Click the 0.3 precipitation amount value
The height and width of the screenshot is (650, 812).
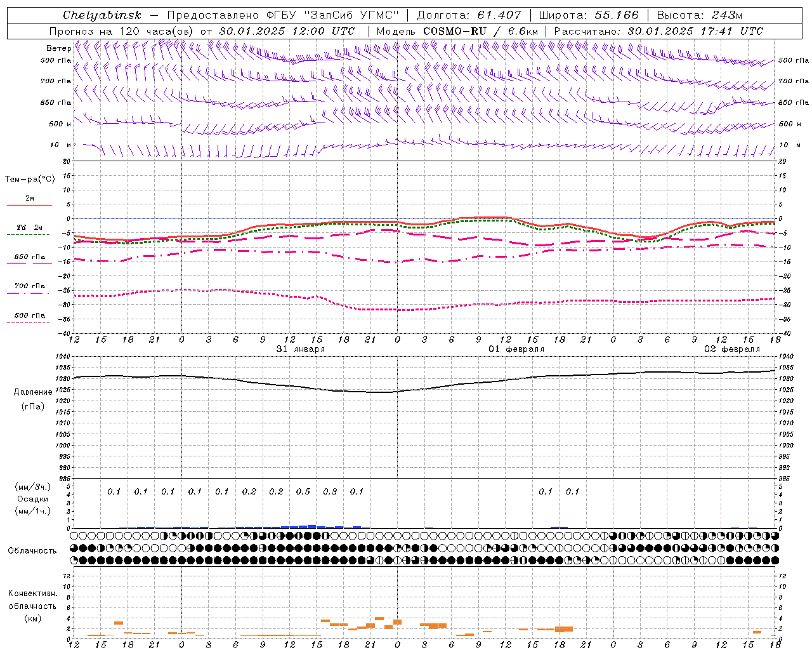point(330,492)
